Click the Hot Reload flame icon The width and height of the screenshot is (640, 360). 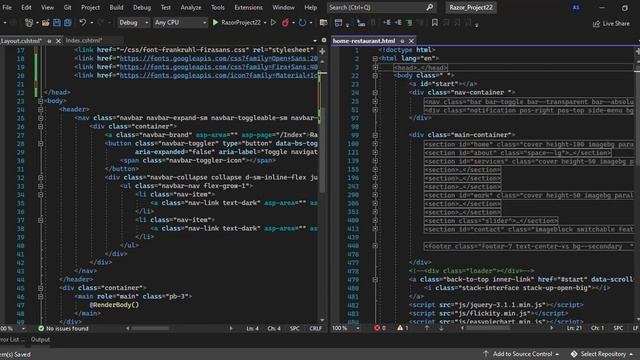(285, 23)
